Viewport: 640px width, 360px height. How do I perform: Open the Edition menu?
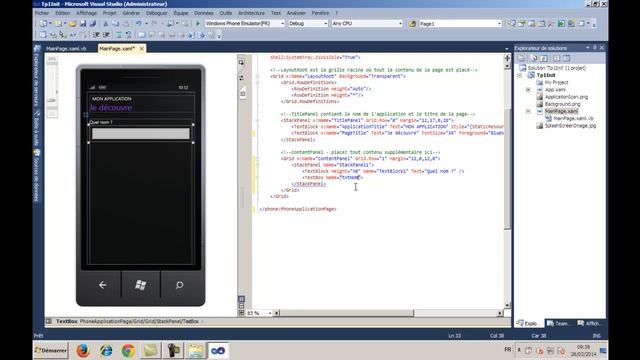pyautogui.click(x=62, y=13)
